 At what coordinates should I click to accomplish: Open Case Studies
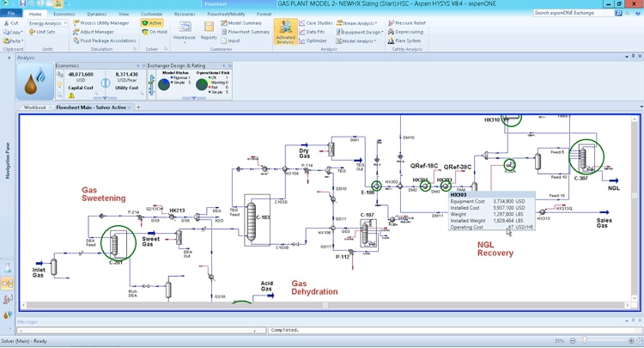pyautogui.click(x=316, y=23)
